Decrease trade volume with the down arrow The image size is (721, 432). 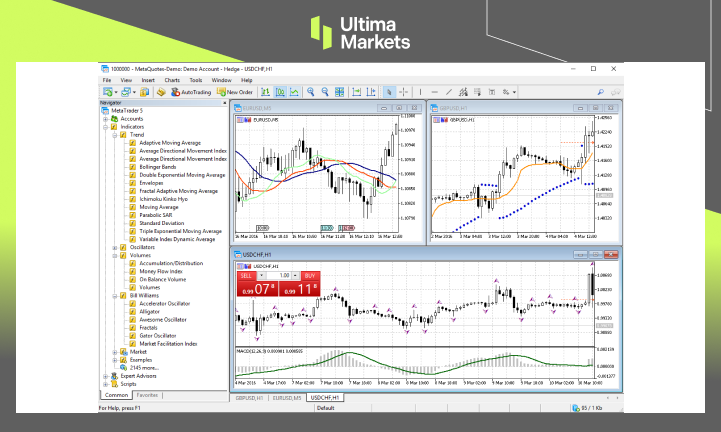click(261, 276)
